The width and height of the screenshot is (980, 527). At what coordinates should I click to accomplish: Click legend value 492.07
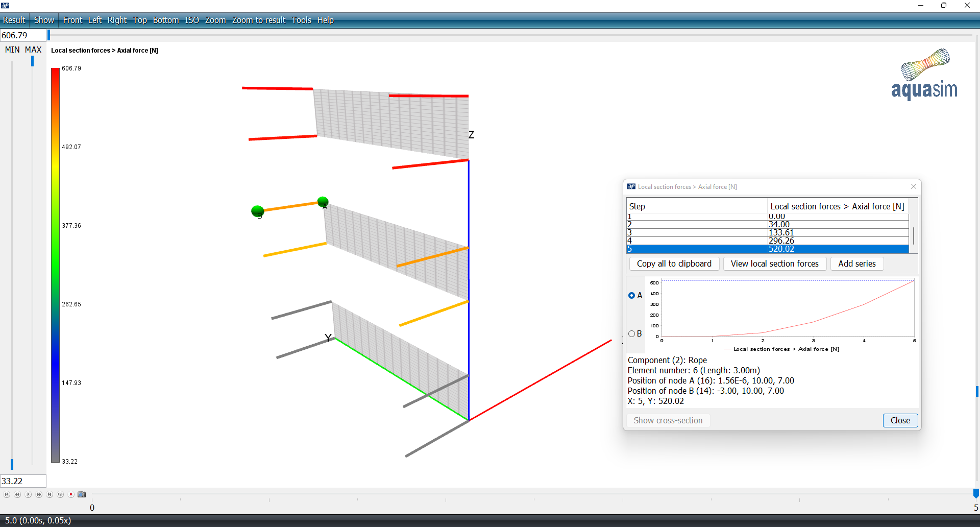click(x=71, y=147)
